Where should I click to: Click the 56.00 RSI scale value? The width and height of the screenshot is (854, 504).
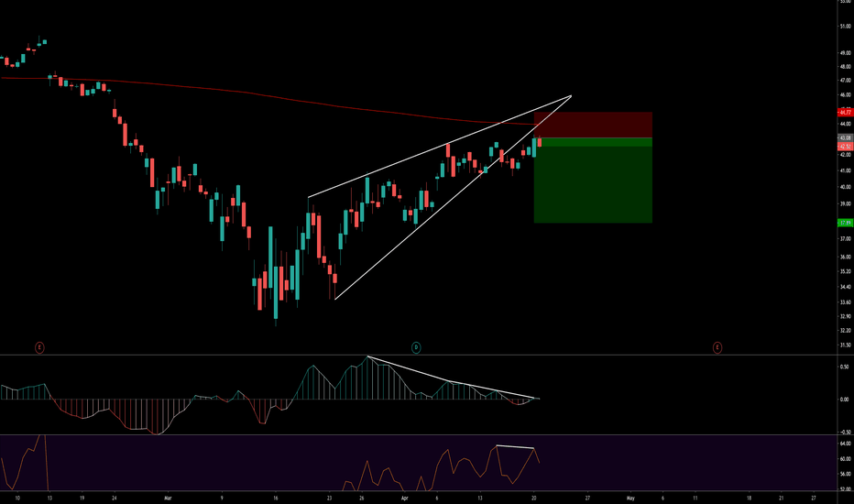(x=845, y=474)
